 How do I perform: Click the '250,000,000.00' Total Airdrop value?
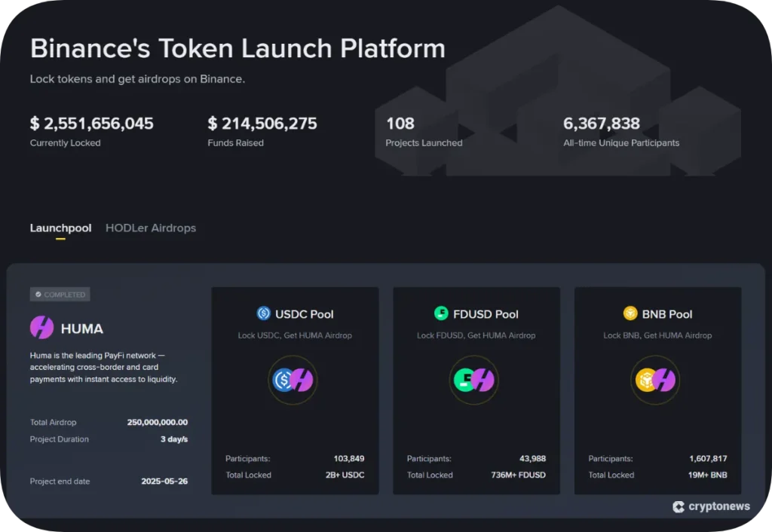(158, 422)
